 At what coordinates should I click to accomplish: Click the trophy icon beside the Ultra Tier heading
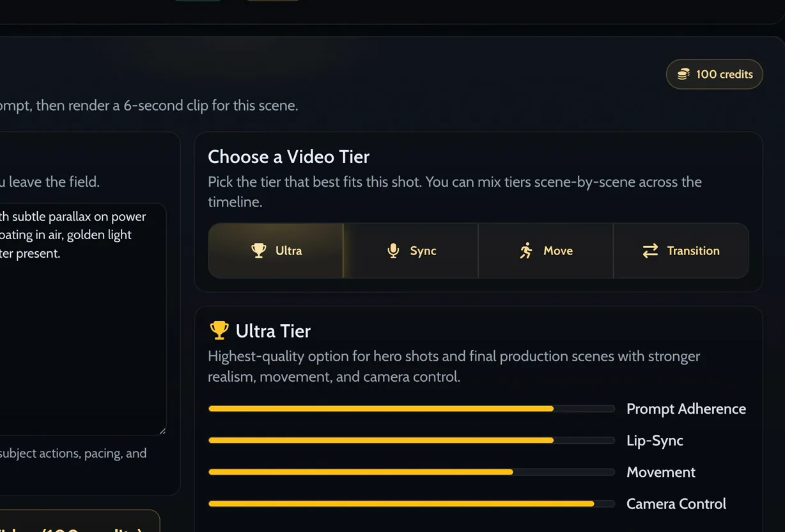pyautogui.click(x=219, y=330)
